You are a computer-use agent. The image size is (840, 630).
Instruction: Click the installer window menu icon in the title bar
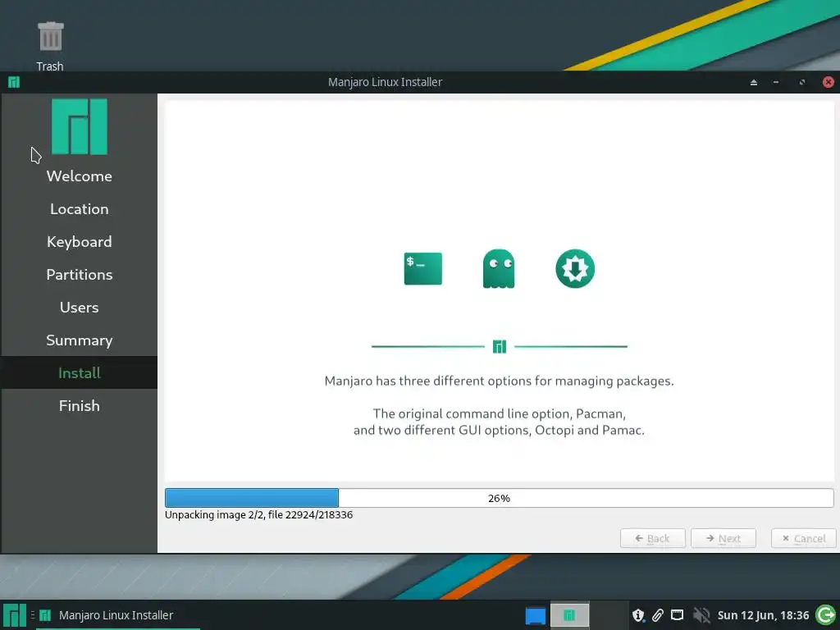coord(14,82)
